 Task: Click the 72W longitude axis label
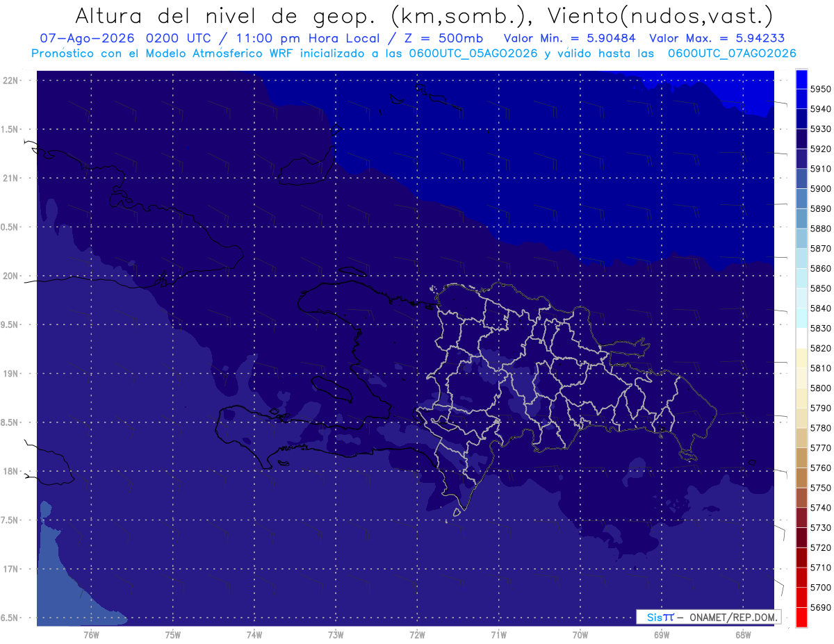coord(417,634)
